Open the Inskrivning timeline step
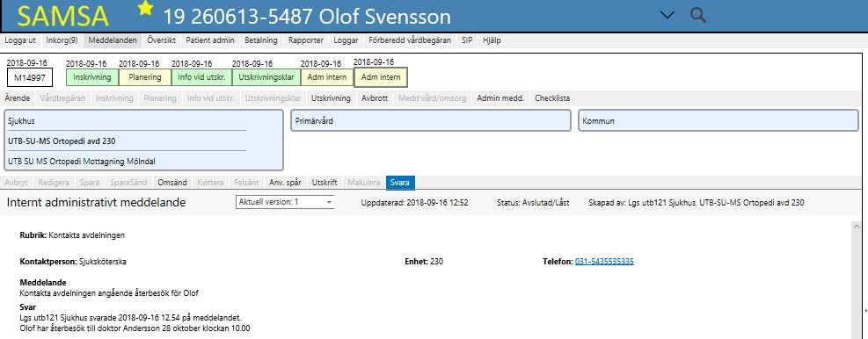 tap(92, 77)
